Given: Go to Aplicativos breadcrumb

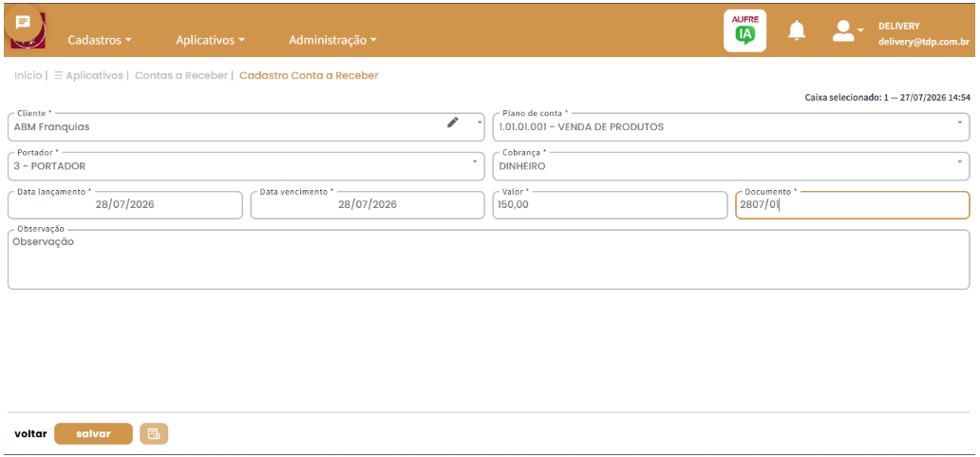Looking at the screenshot, I should (x=88, y=76).
